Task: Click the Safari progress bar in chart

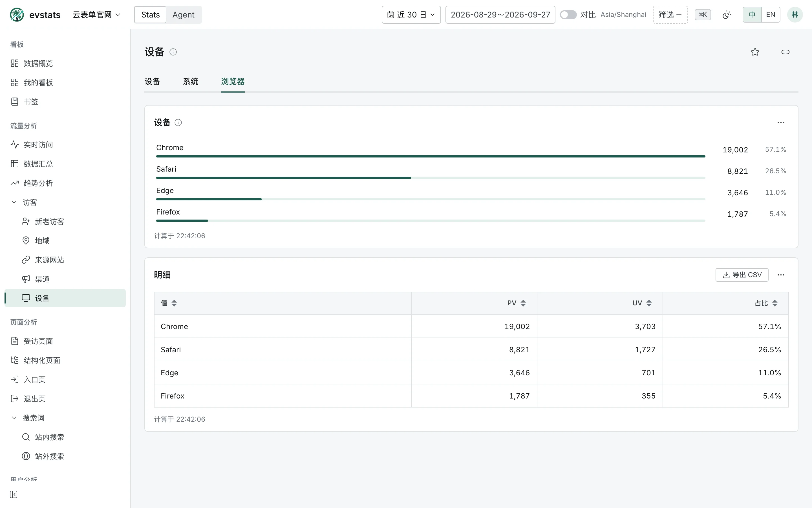Action: [431, 178]
